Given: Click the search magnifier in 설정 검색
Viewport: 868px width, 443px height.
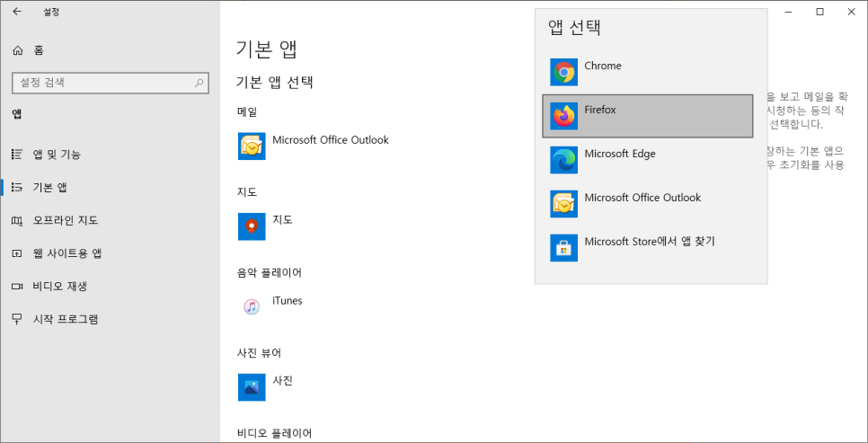Looking at the screenshot, I should pos(199,83).
